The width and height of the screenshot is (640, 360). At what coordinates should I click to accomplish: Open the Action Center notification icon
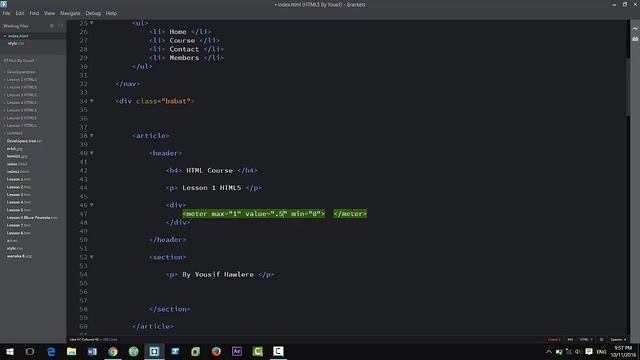click(589, 352)
